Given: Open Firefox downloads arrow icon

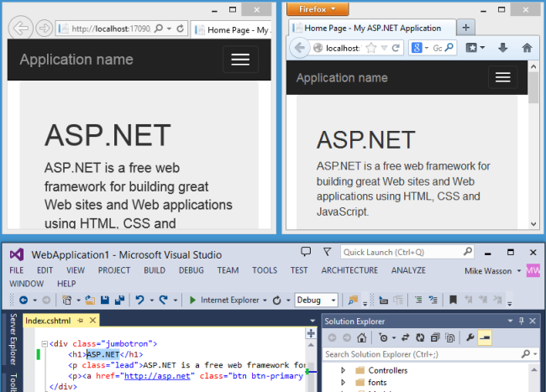Looking at the screenshot, I should [x=503, y=48].
